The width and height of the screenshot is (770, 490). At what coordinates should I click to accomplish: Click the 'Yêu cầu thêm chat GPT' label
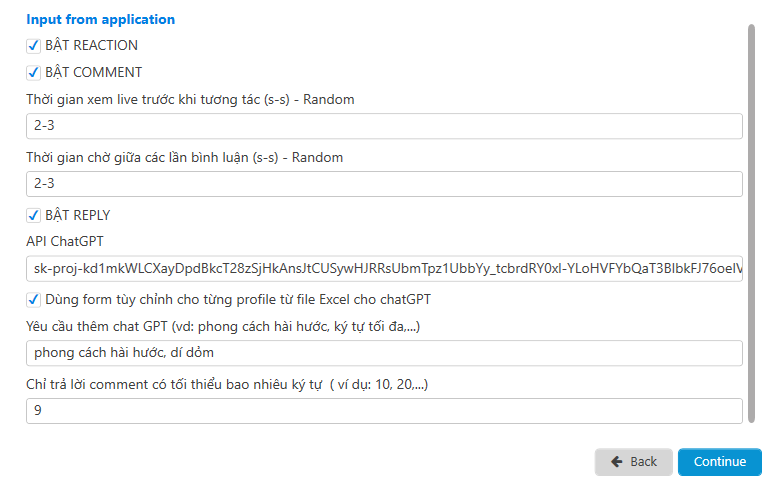(224, 326)
